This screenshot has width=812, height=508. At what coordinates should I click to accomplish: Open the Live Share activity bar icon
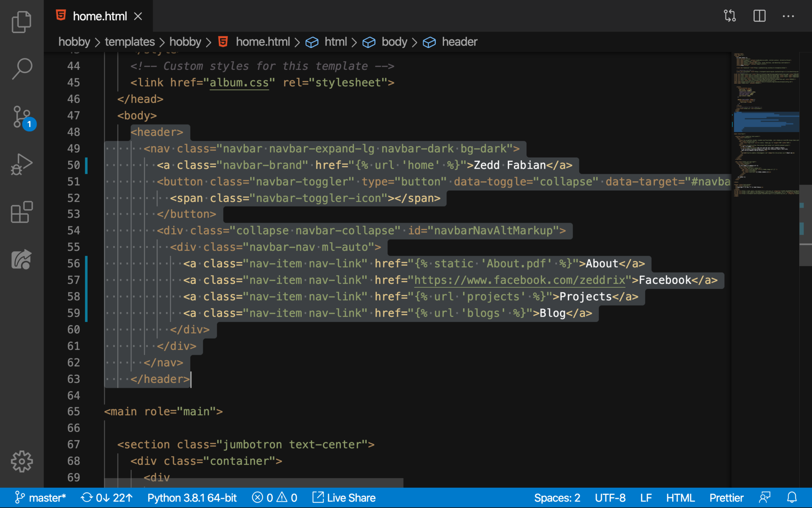pyautogui.click(x=21, y=260)
